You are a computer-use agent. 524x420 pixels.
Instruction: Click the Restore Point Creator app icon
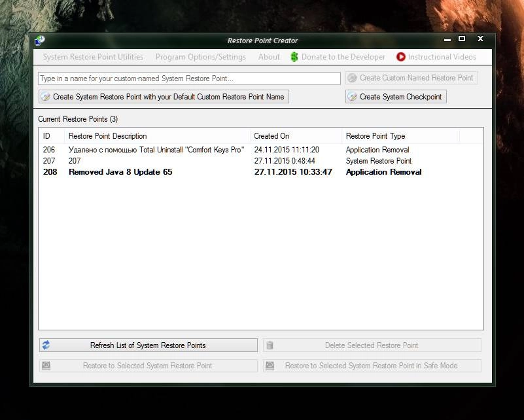tap(39, 41)
